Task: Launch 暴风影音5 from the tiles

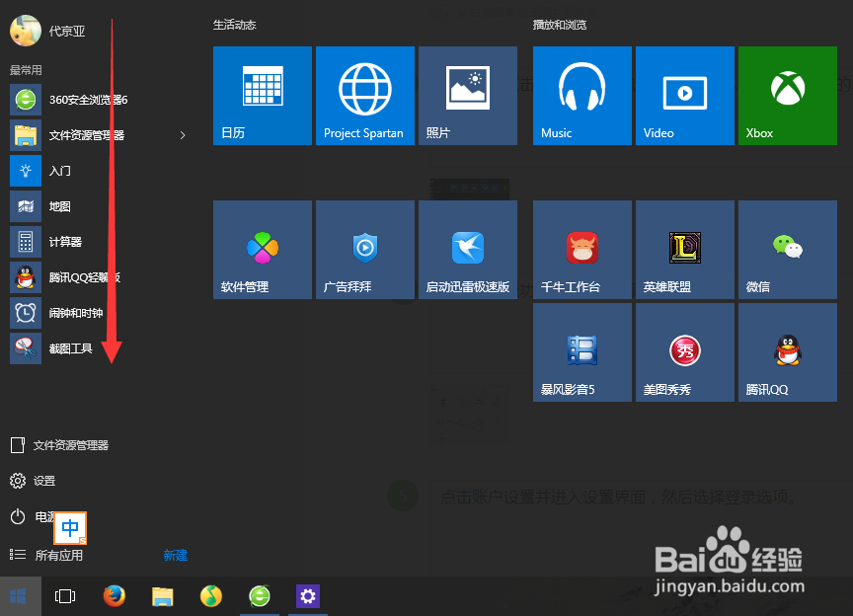Action: (582, 351)
